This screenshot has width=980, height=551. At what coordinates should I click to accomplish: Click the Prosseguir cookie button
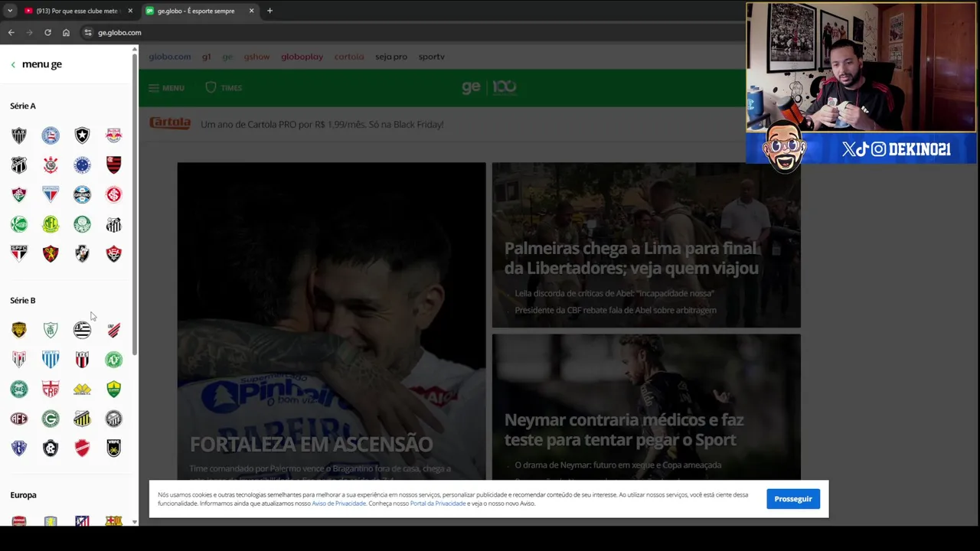tap(792, 499)
